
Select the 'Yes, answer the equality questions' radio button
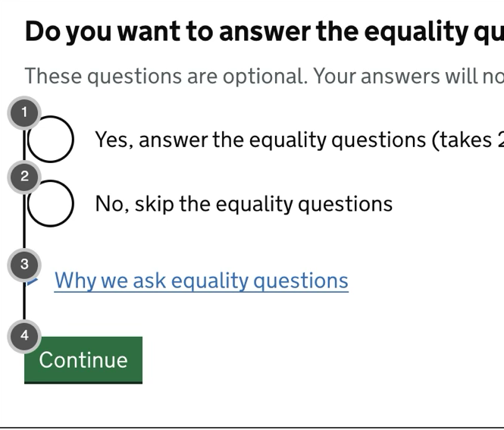point(50,140)
